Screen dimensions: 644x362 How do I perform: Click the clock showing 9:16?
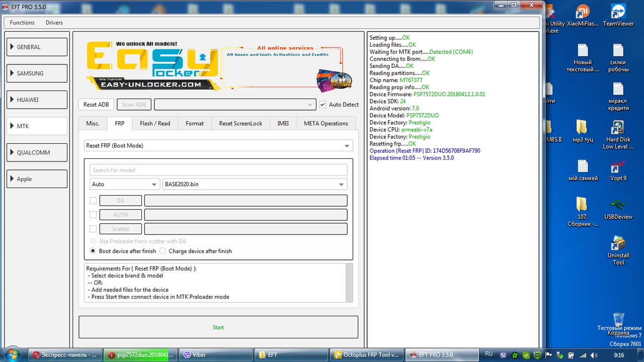[x=619, y=355]
